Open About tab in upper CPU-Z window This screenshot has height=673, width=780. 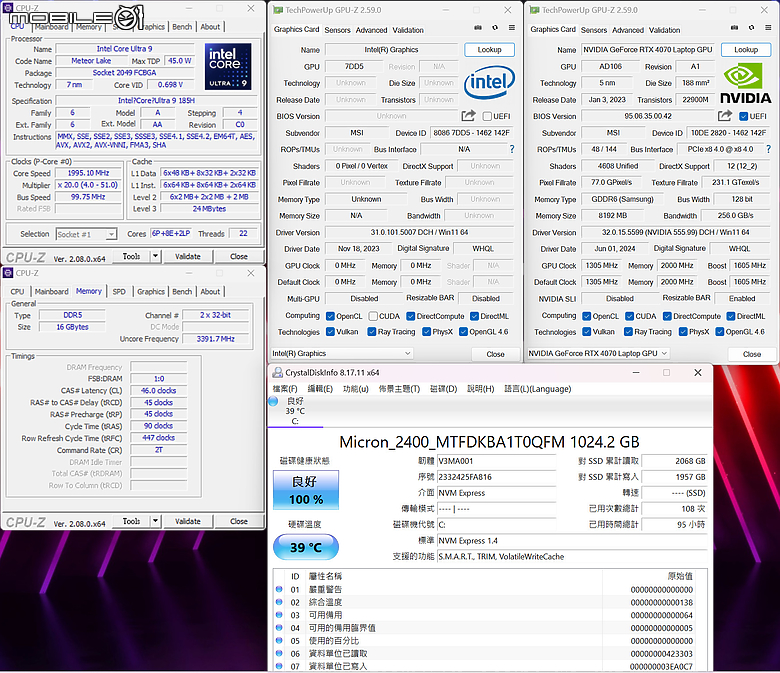210,27
